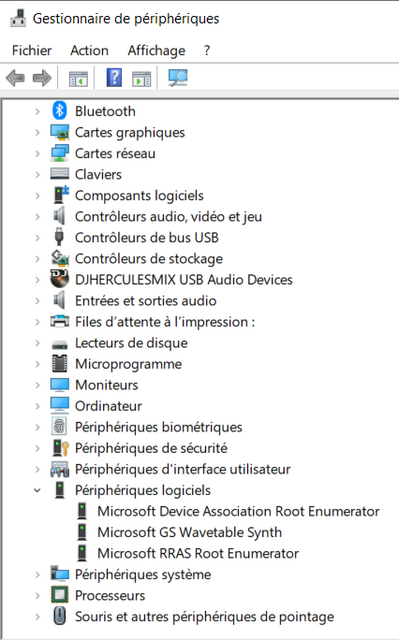Select Microsoft RRAS Root Enumerator entry
This screenshot has height=640, width=399.
click(x=198, y=553)
